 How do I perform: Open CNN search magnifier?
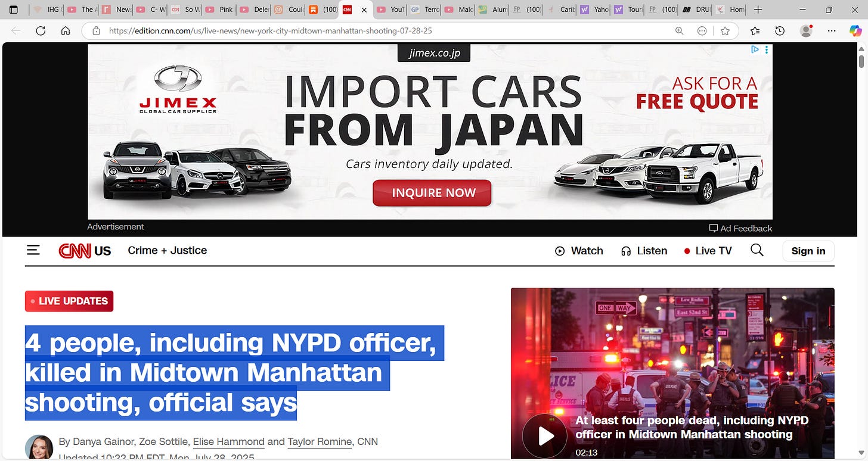pos(757,250)
